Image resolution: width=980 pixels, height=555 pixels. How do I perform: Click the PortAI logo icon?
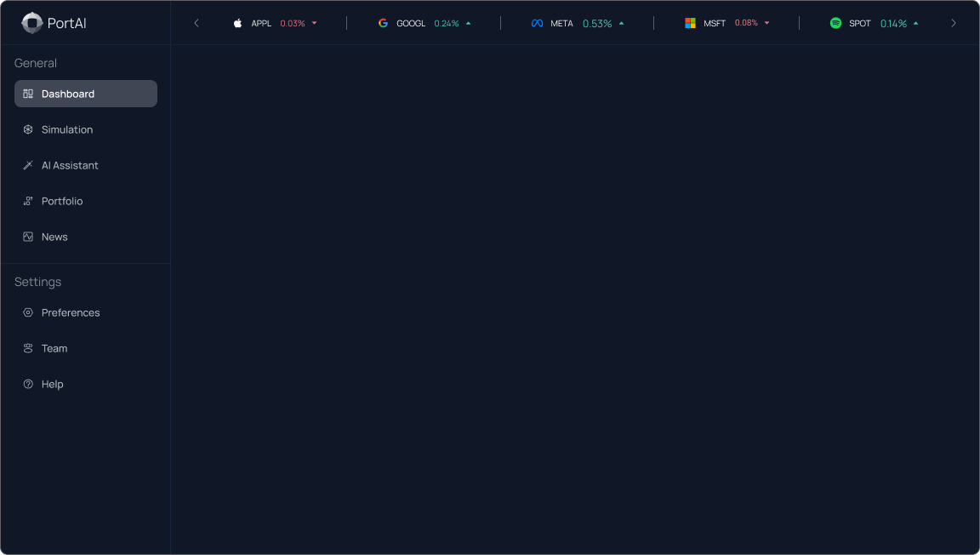point(32,23)
